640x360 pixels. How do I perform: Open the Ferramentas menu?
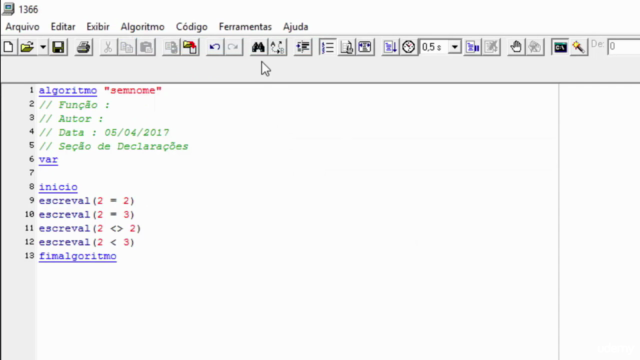[x=245, y=27]
